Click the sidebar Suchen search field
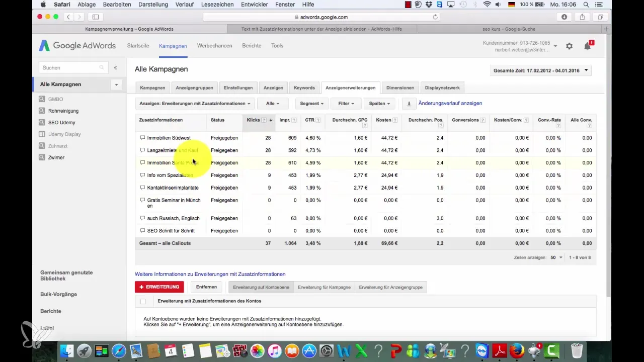The image size is (644, 362). click(x=73, y=67)
